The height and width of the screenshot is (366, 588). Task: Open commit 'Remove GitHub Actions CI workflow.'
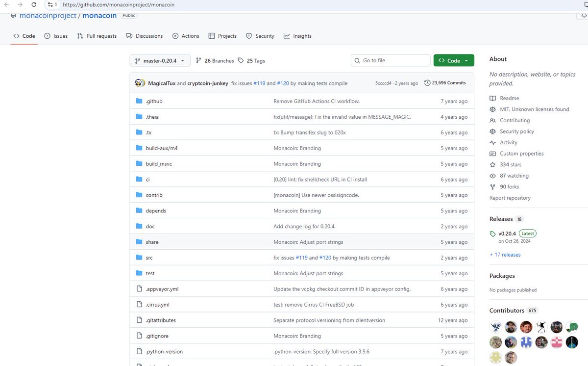point(317,101)
